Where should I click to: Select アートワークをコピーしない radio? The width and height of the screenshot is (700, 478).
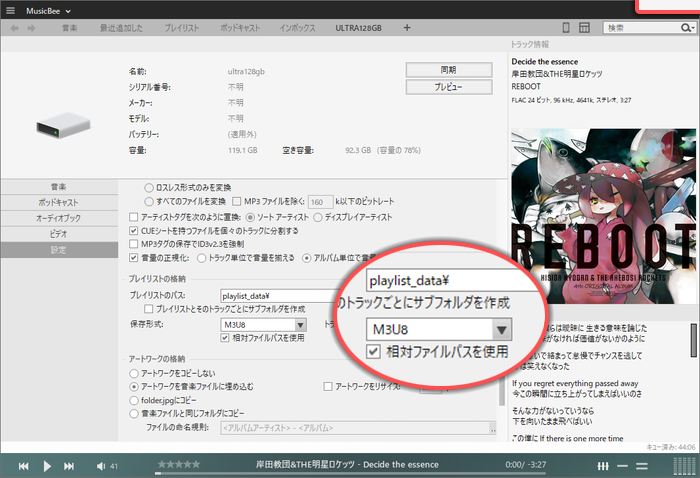[x=134, y=373]
